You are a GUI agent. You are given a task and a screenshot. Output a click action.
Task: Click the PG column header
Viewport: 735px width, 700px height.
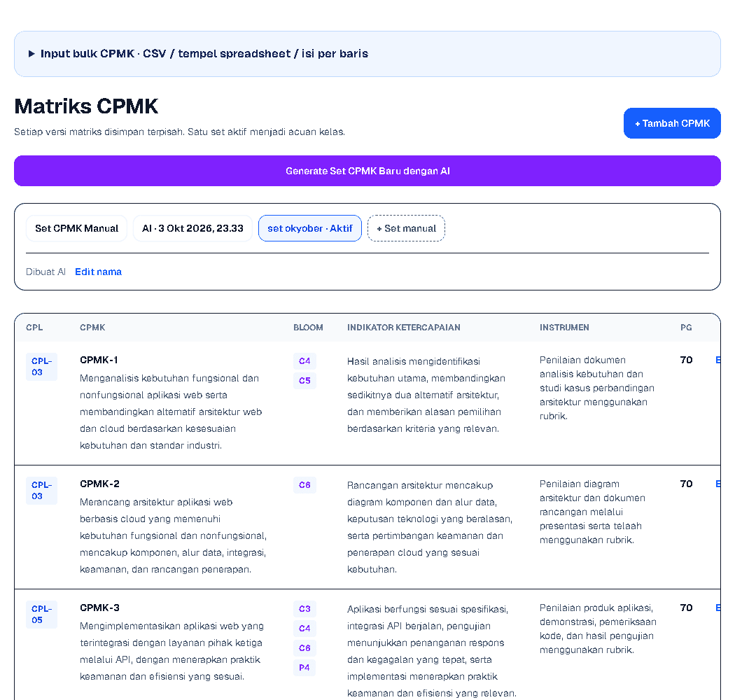(x=686, y=328)
